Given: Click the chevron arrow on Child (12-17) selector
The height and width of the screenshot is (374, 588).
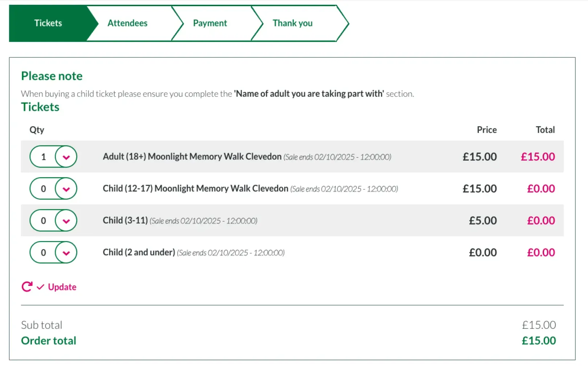Looking at the screenshot, I should 66,189.
